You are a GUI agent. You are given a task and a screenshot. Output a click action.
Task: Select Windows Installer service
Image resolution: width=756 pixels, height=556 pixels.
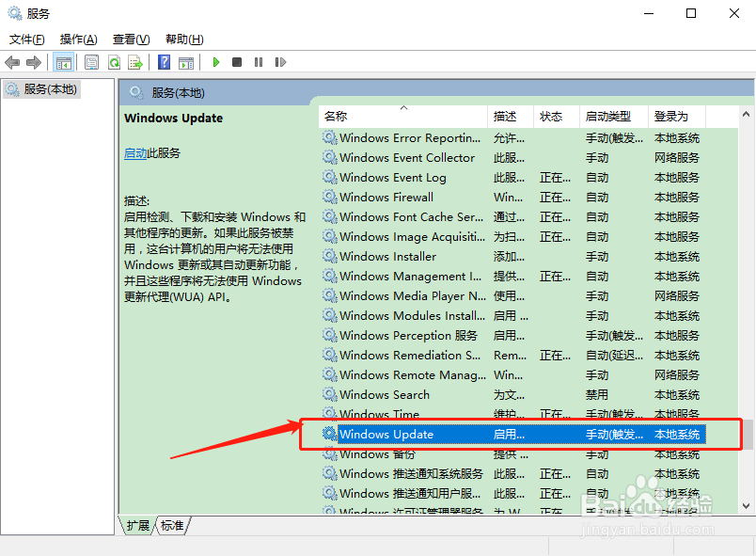click(x=513, y=257)
